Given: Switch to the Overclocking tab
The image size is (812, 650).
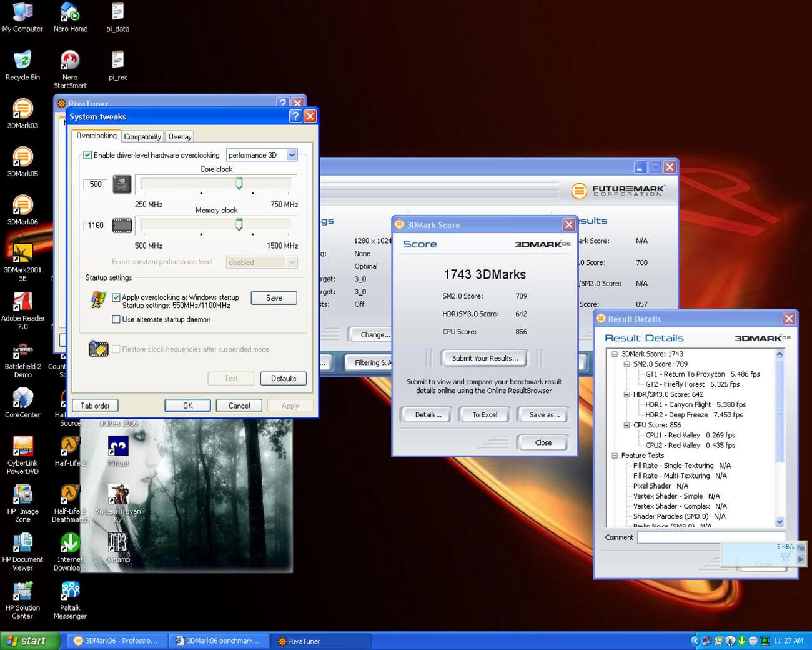Looking at the screenshot, I should [x=96, y=136].
